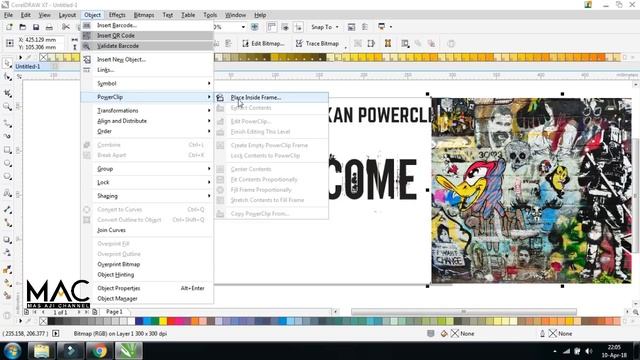The width and height of the screenshot is (640, 360).
Task: Select the Freehand tool in toolbox
Action: pyautogui.click(x=7, y=122)
